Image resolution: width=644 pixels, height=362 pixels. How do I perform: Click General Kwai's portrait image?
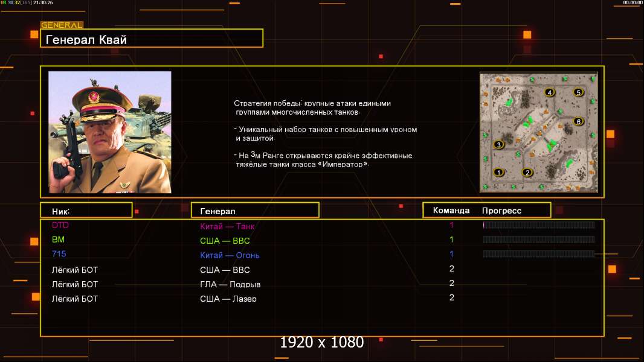click(110, 132)
